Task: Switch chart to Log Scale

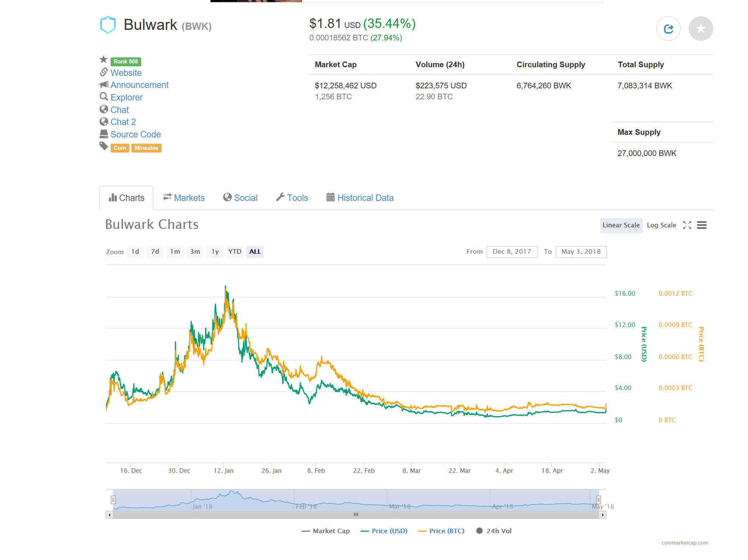Action: (662, 225)
